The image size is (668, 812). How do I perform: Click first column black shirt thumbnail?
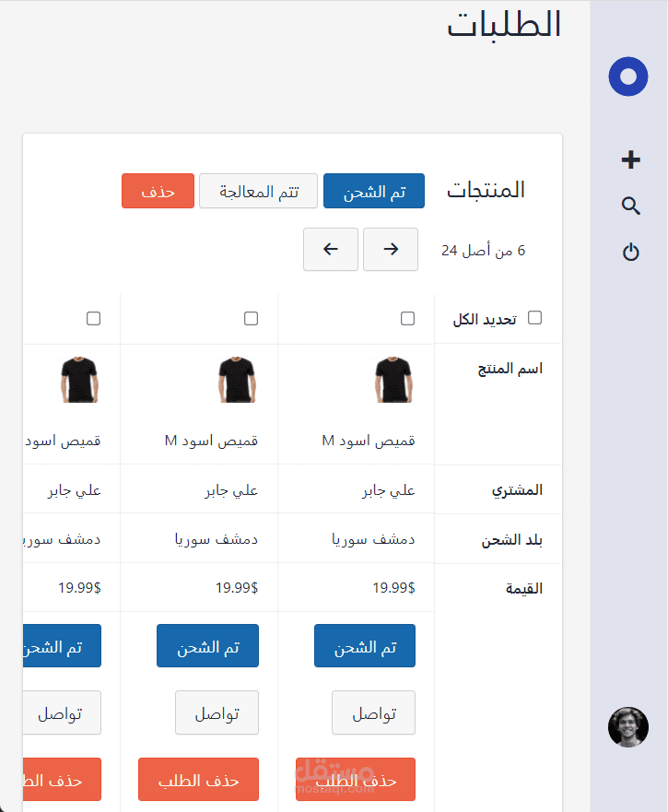pyautogui.click(x=393, y=380)
